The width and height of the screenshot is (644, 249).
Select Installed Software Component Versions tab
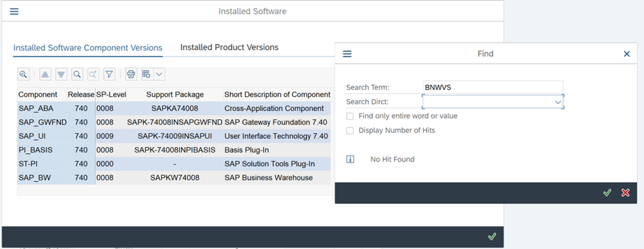[x=88, y=48]
